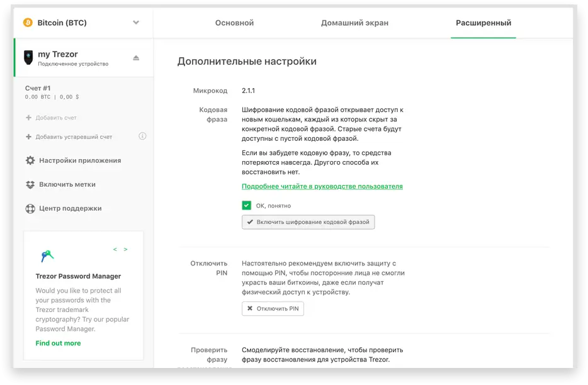
Task: Click the Dropbox icon for Включить метки
Action: (30, 184)
